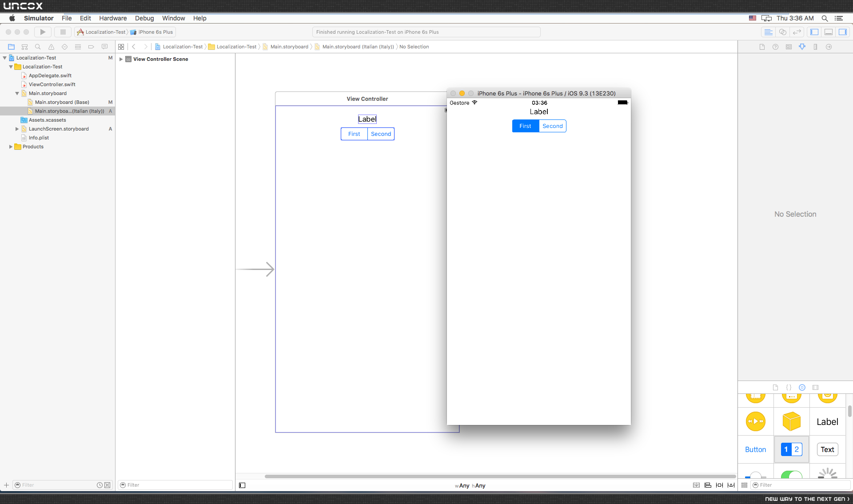Open the Simulator application menu
This screenshot has width=853, height=504.
39,18
